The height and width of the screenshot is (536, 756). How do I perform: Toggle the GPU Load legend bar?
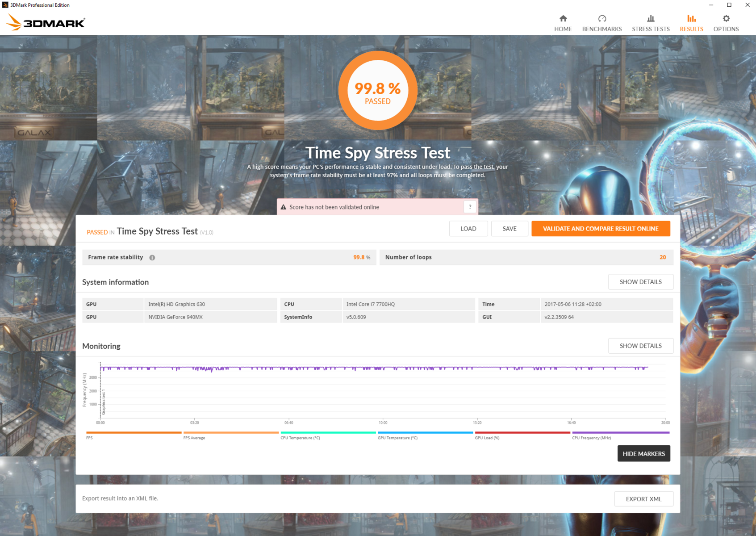click(x=522, y=432)
